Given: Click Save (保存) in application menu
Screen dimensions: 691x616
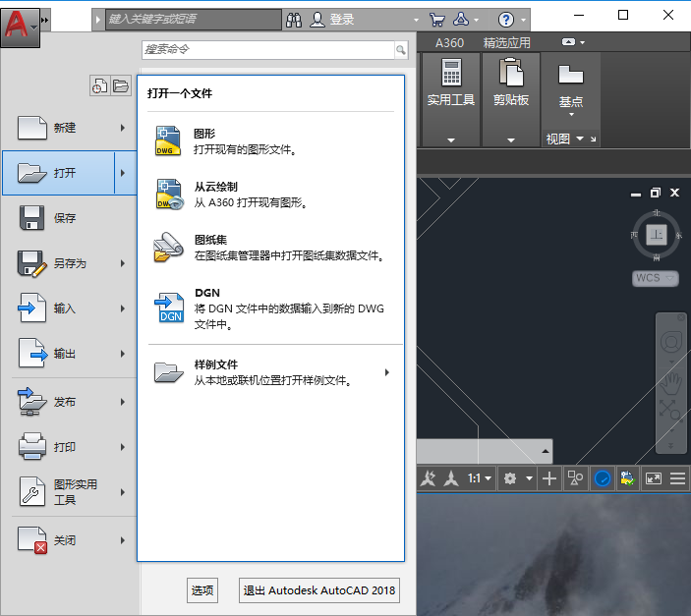Looking at the screenshot, I should [x=70, y=218].
